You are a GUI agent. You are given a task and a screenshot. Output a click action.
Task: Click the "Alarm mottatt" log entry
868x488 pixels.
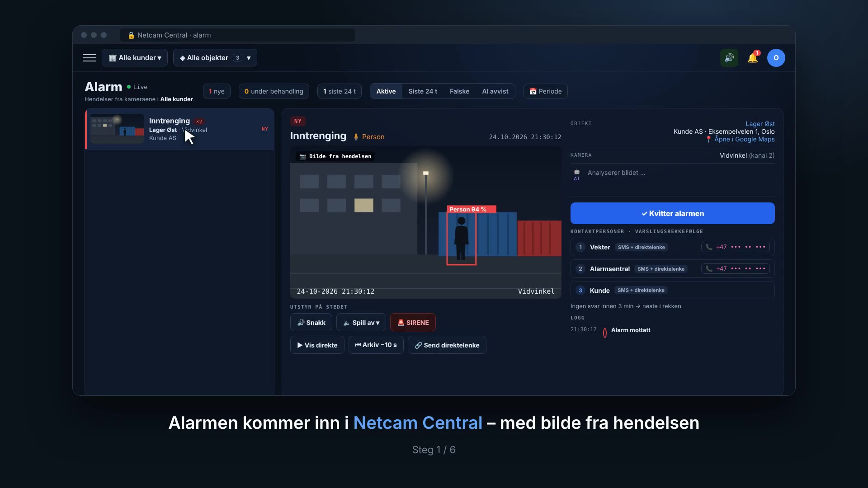(631, 330)
